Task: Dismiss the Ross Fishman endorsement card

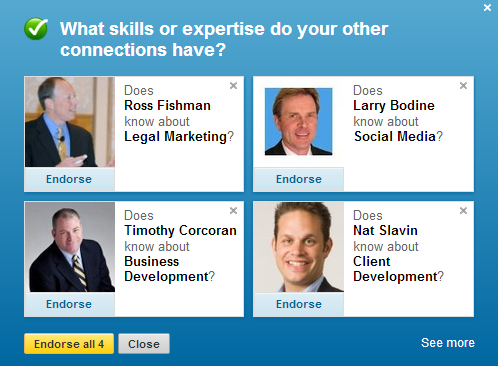Action: (233, 86)
